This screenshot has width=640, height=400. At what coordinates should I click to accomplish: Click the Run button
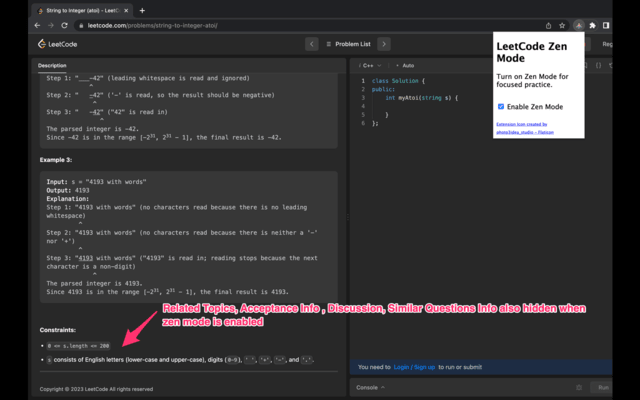tap(603, 387)
